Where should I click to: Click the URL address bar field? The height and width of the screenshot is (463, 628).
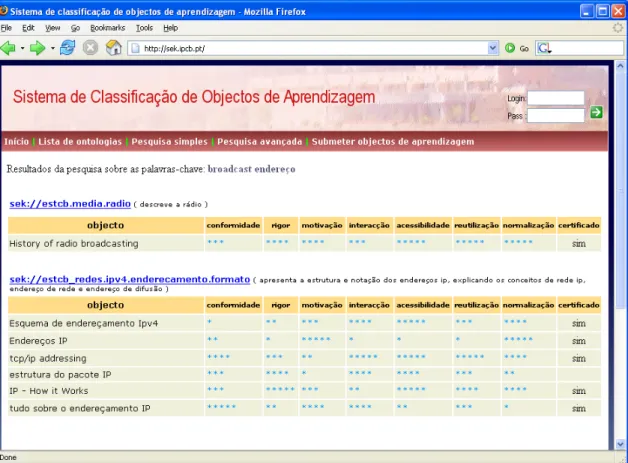pyautogui.click(x=313, y=48)
